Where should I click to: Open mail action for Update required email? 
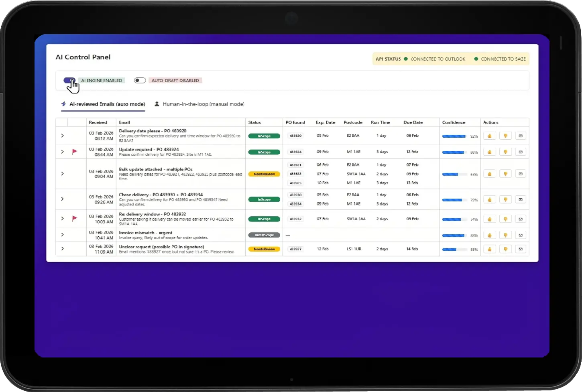[x=521, y=152]
